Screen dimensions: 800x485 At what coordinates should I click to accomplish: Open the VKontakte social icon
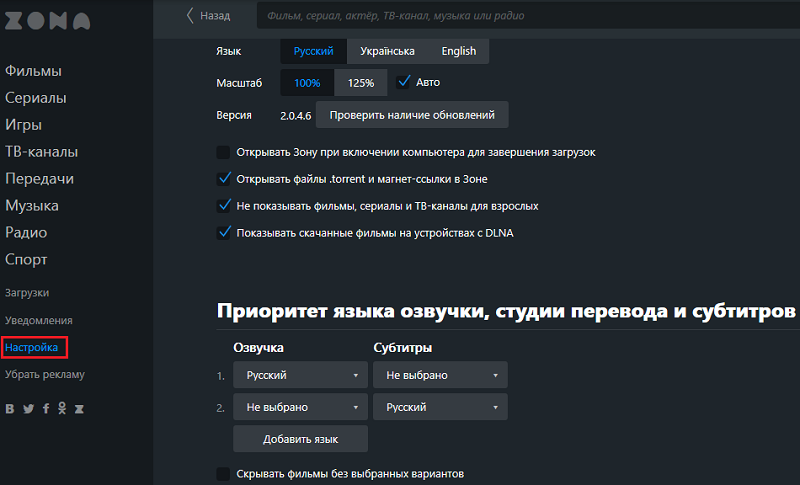[x=10, y=409]
